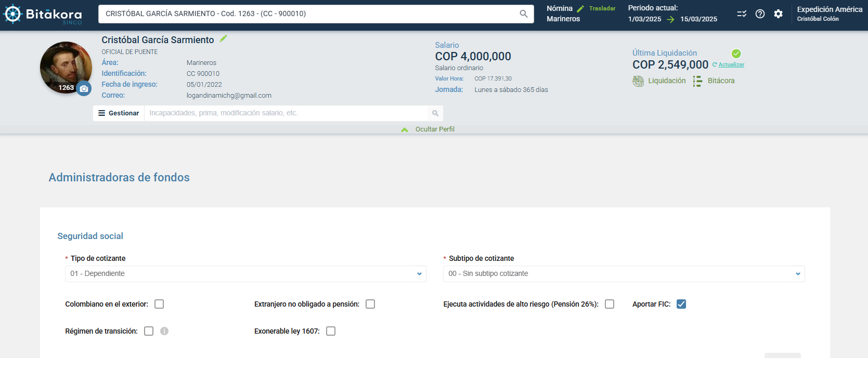
Task: Click the period start date 1/03/2025
Action: (644, 19)
